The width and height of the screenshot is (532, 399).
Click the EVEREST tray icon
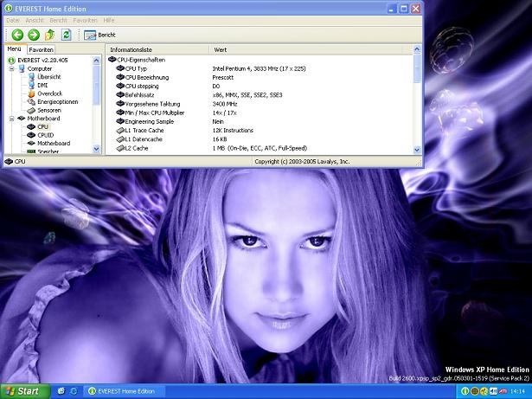(465, 391)
